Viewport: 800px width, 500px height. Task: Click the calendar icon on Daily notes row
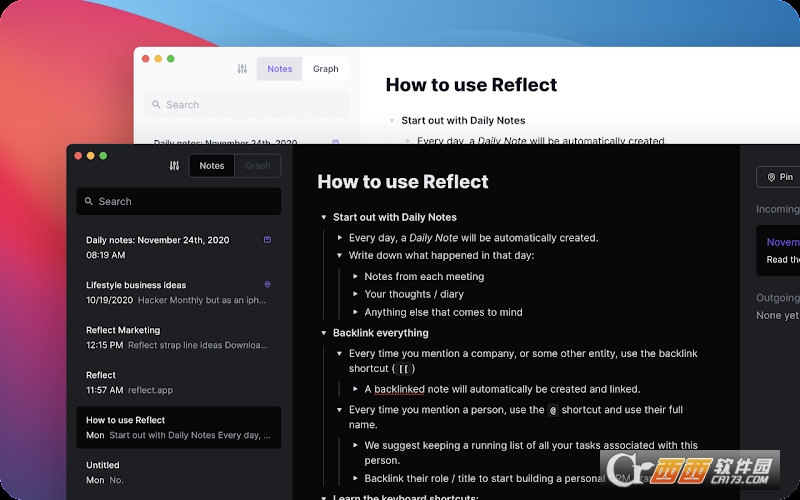pyautogui.click(x=267, y=239)
